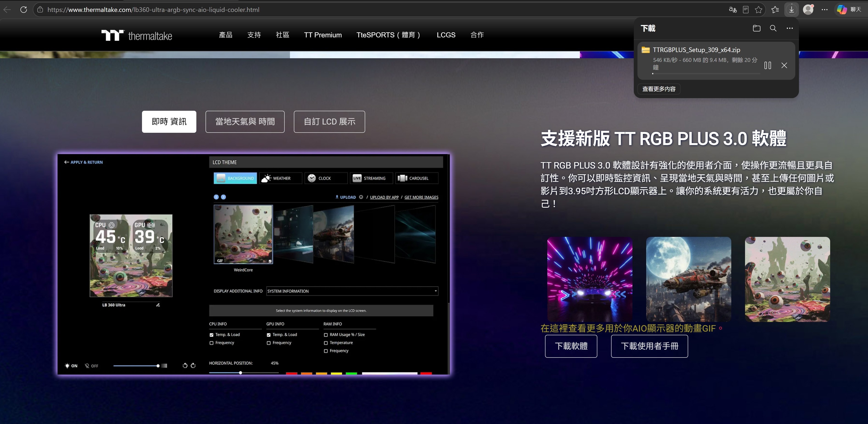
Task: Open the LCGS menu item
Action: click(x=446, y=35)
